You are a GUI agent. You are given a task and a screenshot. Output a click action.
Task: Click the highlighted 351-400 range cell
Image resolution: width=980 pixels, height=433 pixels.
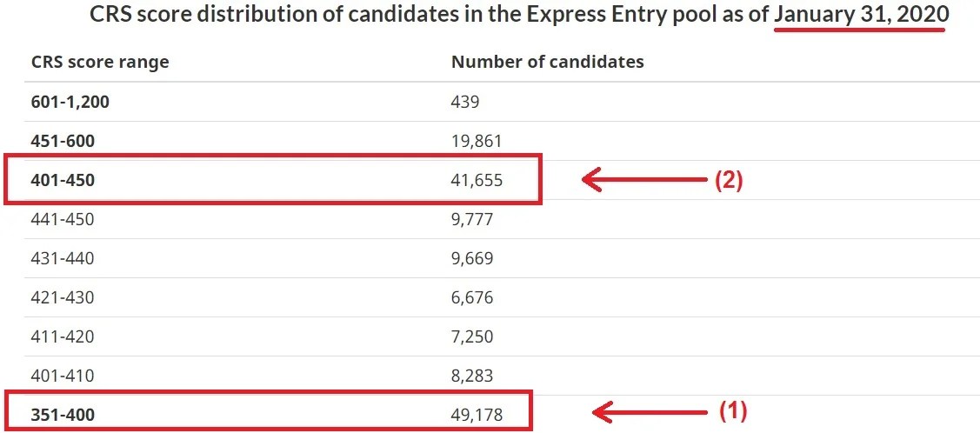click(x=63, y=414)
